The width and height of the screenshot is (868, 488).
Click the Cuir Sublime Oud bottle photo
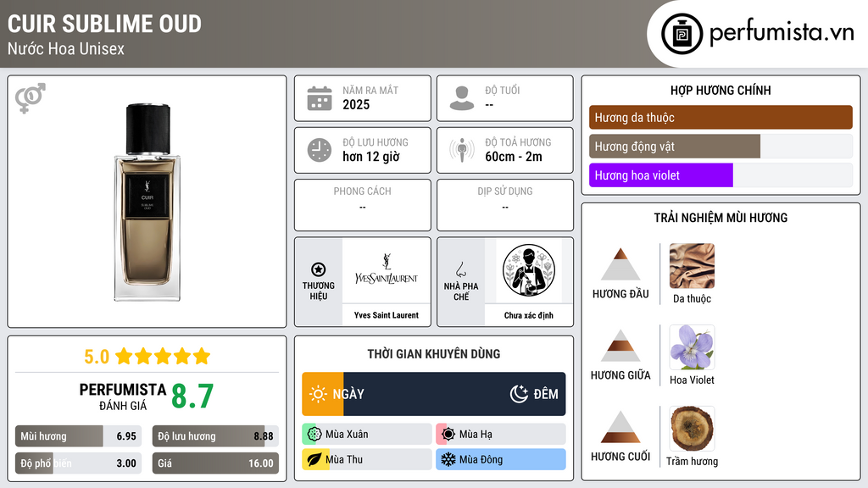[x=147, y=202]
